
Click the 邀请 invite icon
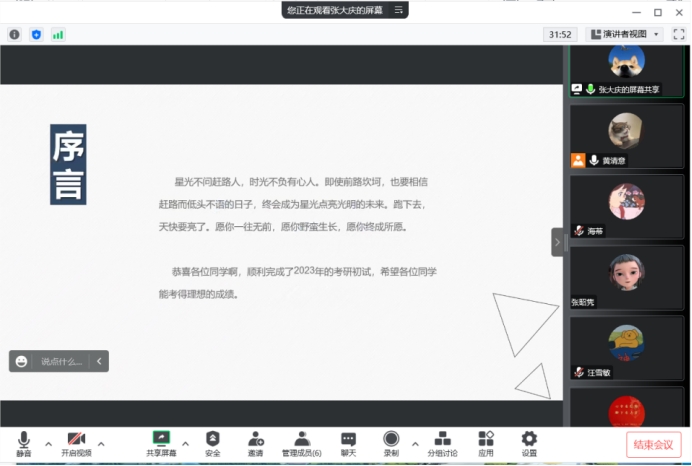256,443
